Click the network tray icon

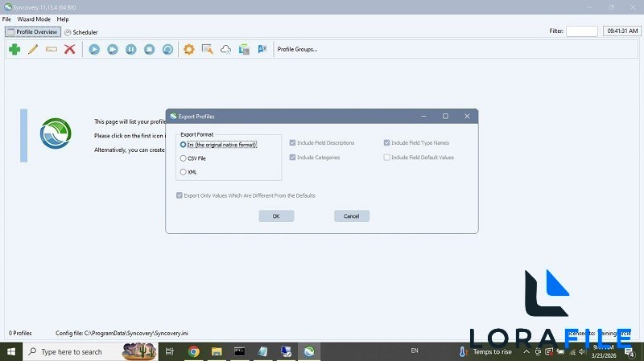572,352
